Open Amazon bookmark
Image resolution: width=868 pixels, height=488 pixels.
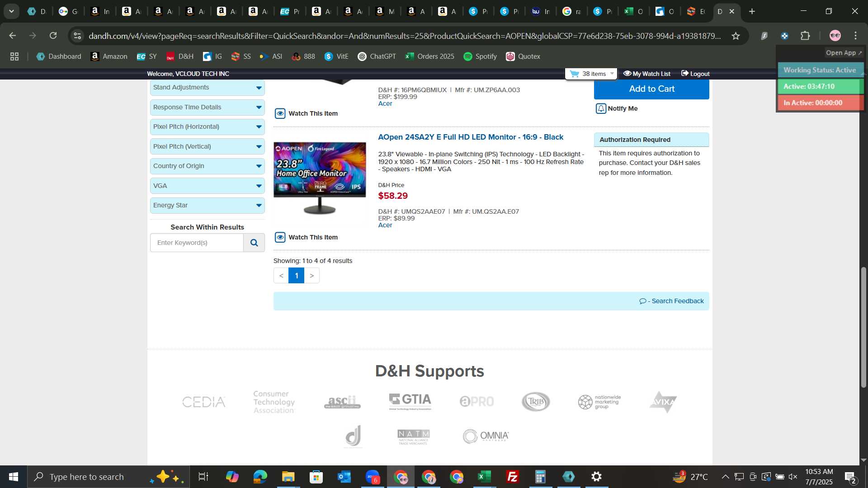[x=109, y=56]
